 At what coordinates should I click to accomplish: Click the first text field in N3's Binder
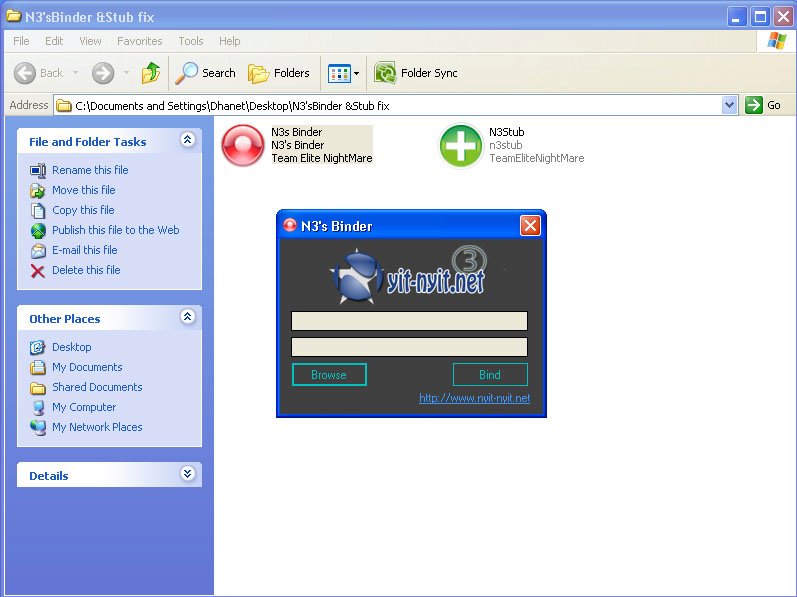click(409, 321)
